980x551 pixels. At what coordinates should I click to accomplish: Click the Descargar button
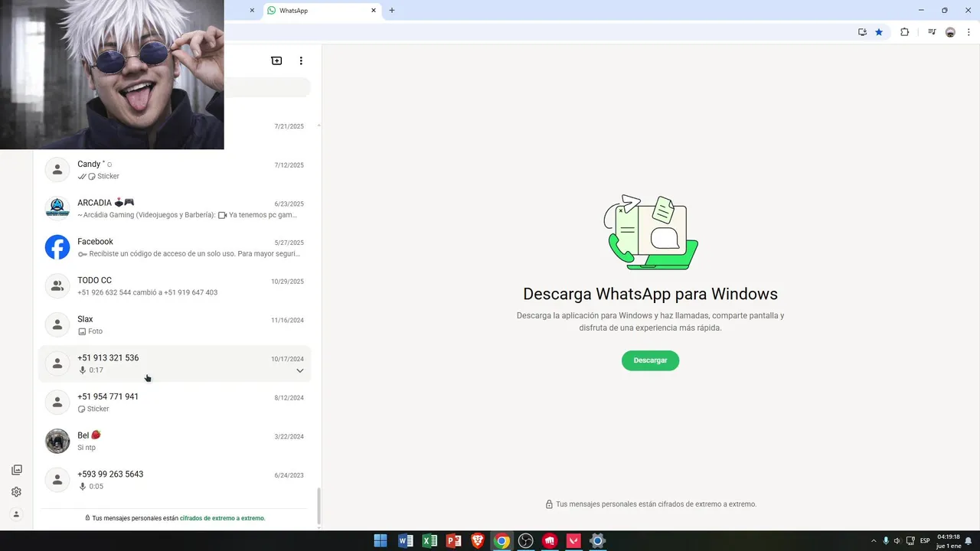650,360
